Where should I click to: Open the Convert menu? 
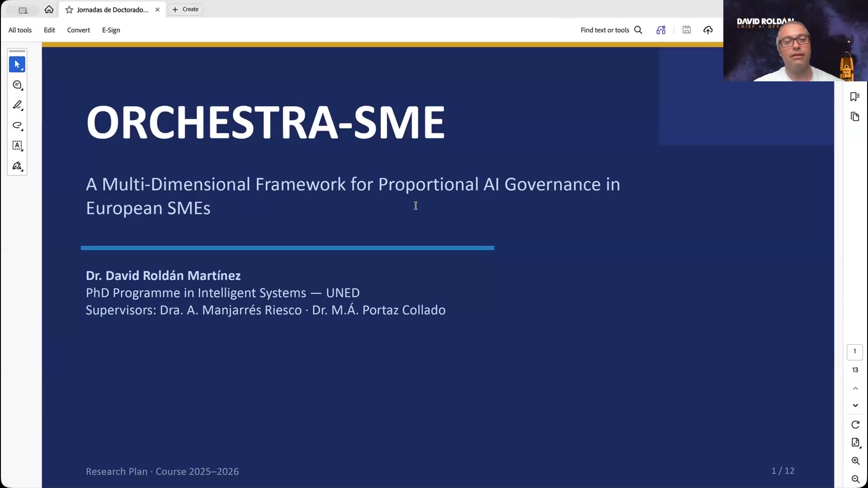click(x=79, y=30)
